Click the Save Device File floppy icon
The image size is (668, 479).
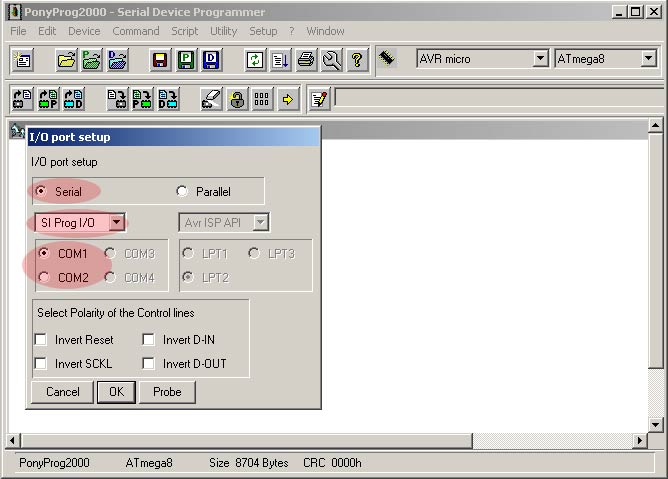coord(160,60)
